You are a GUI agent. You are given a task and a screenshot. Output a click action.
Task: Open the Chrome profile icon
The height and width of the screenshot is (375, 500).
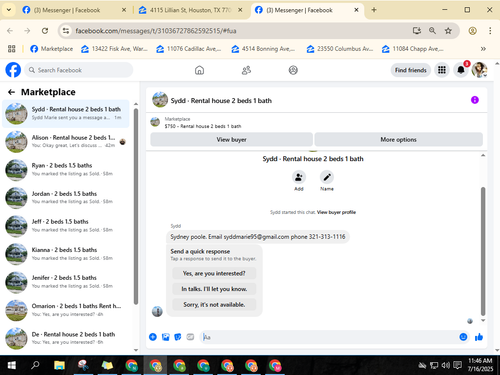[472, 31]
